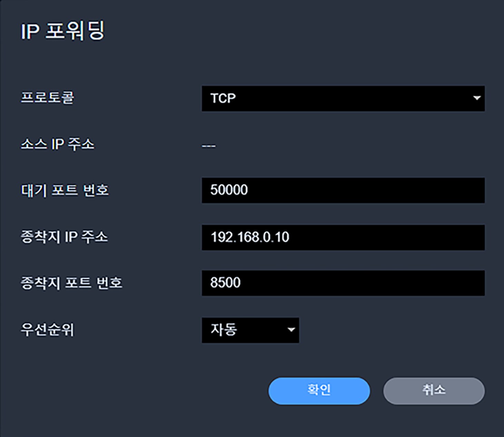Click the 소스 IP 주소 placeholder value
Screen dimensions: 504x437
click(x=208, y=145)
